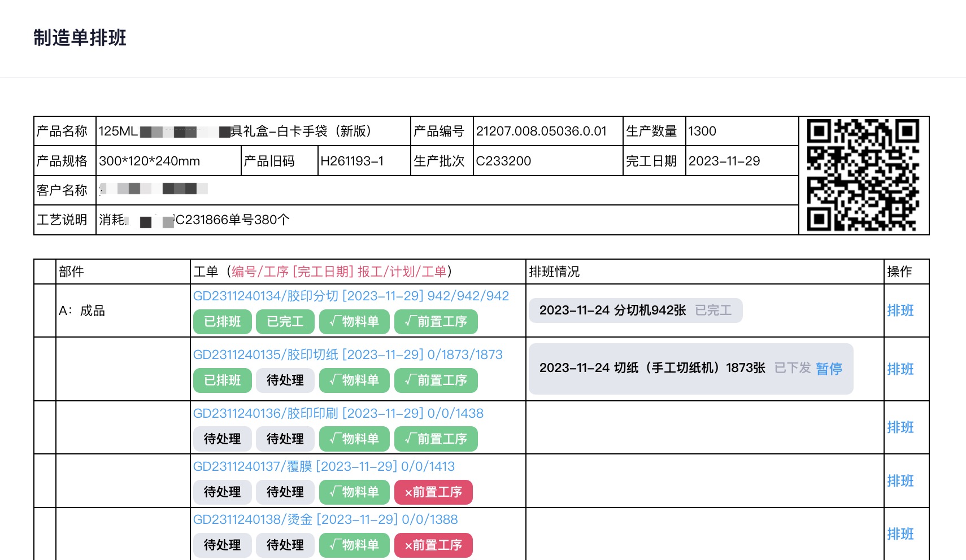The width and height of the screenshot is (966, 560).
Task: Select the 切纸（手工切纸机）1873张 schedule entry
Action: click(x=652, y=369)
